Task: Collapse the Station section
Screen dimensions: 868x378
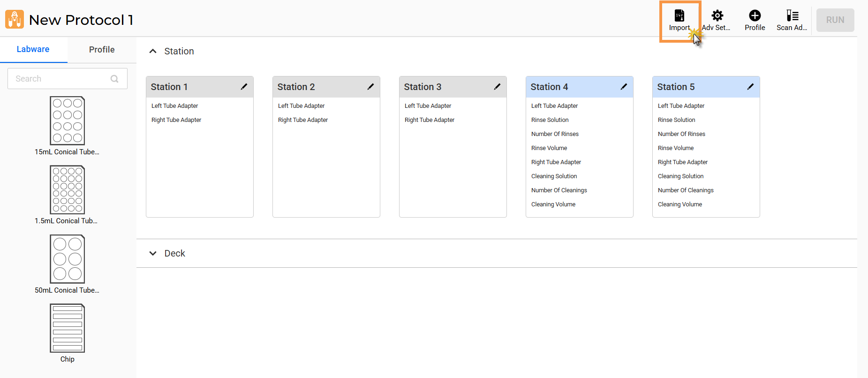Action: (x=153, y=51)
